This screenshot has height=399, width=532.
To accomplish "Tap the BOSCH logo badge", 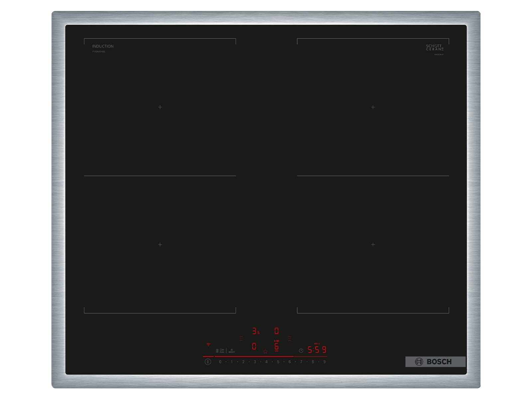I will coord(435,362).
